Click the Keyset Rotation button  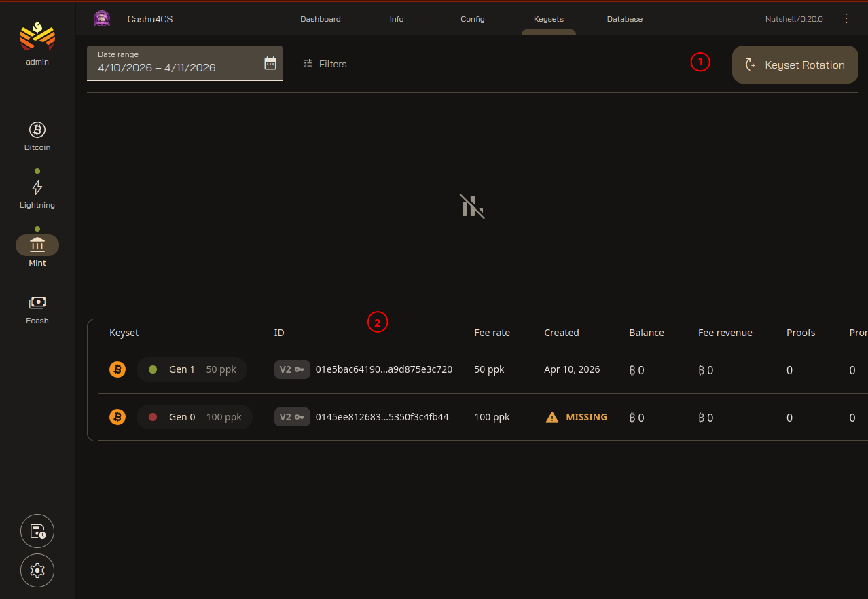pyautogui.click(x=795, y=65)
